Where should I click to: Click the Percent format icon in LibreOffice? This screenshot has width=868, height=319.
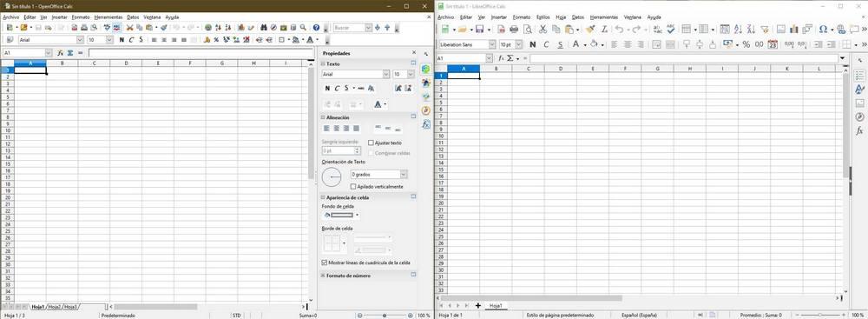click(x=746, y=44)
